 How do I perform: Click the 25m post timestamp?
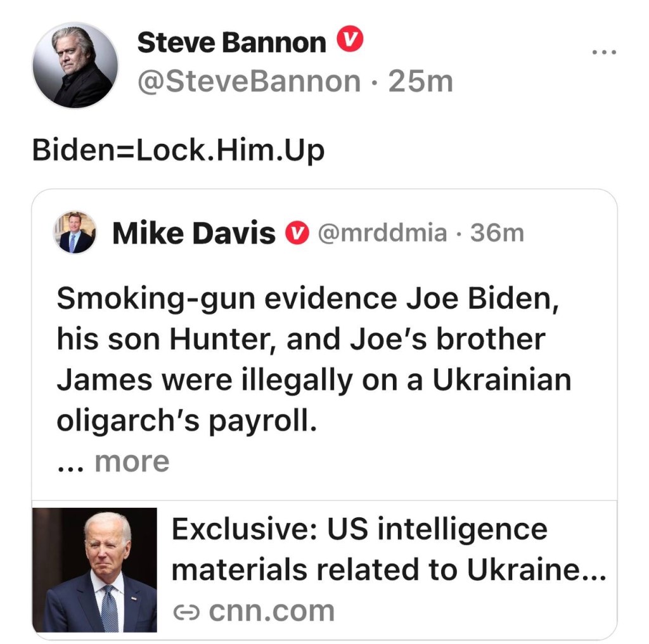(x=420, y=81)
